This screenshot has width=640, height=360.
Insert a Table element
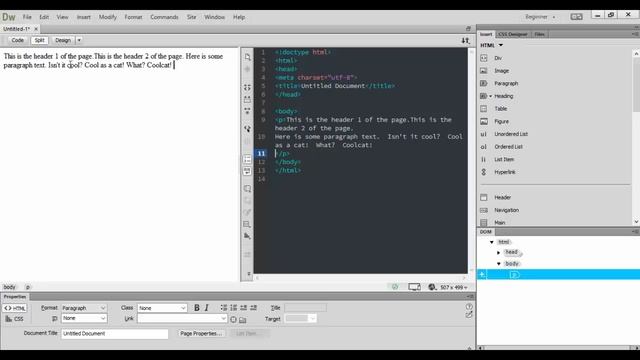click(x=500, y=109)
